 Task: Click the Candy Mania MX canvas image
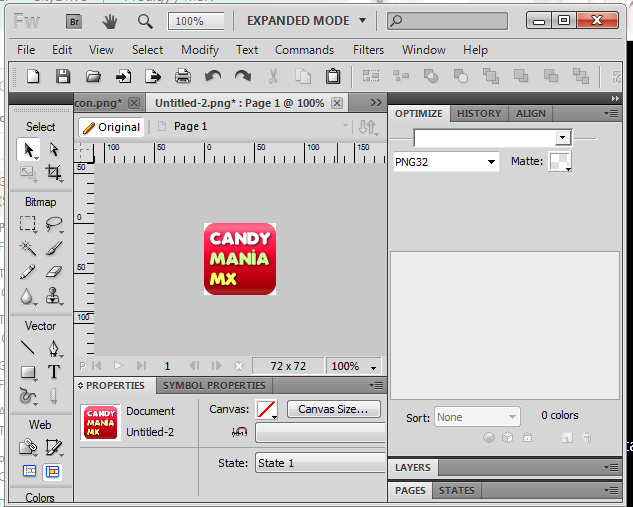pyautogui.click(x=240, y=259)
